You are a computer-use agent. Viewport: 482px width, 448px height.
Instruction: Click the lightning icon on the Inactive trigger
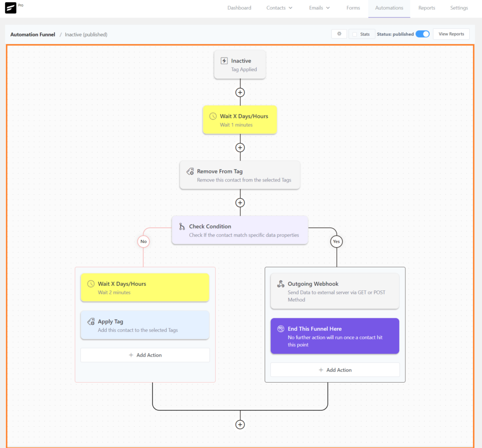pos(225,61)
